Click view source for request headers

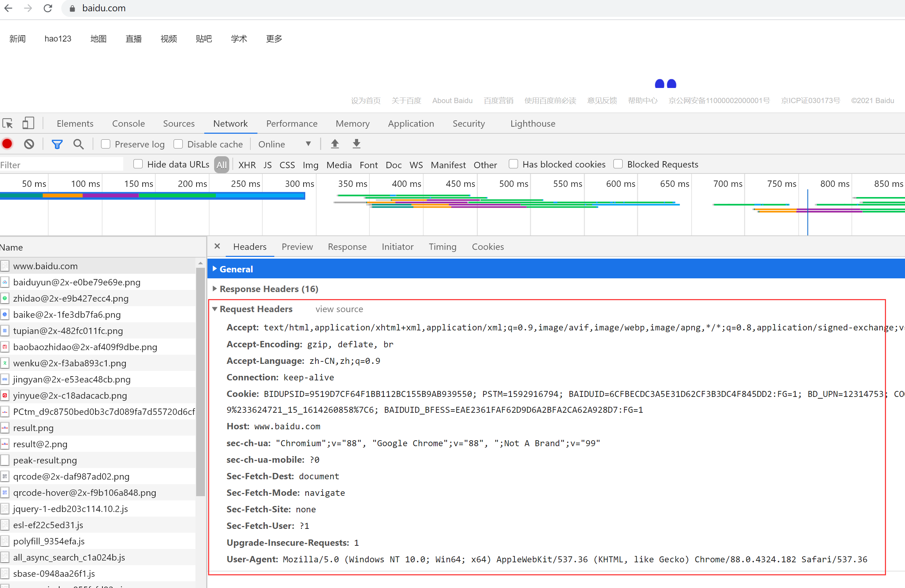[339, 309]
